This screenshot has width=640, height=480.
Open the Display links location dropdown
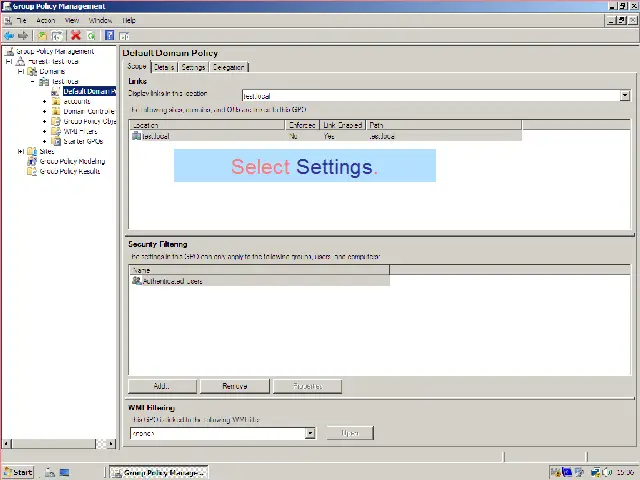625,96
